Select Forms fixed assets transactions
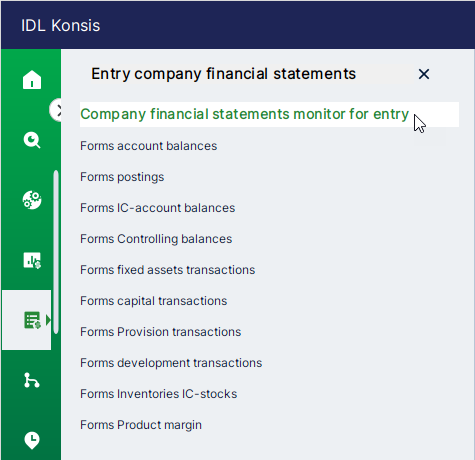This screenshot has width=475, height=460. [x=167, y=270]
